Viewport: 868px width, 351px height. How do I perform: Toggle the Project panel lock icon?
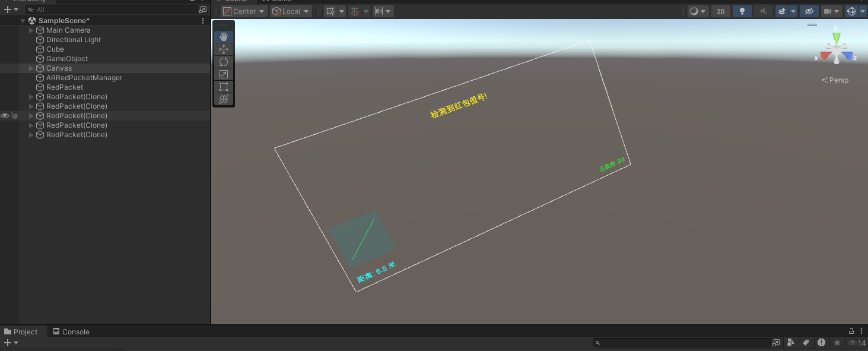851,331
